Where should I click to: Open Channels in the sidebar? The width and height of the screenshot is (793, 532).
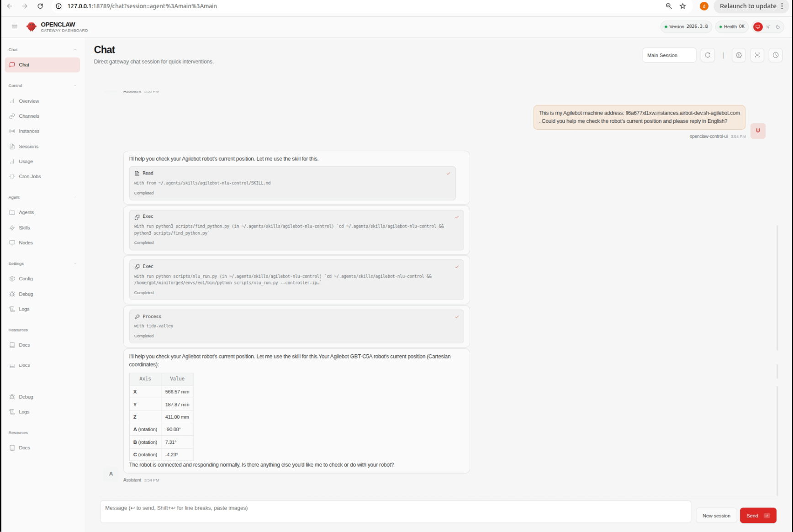29,116
